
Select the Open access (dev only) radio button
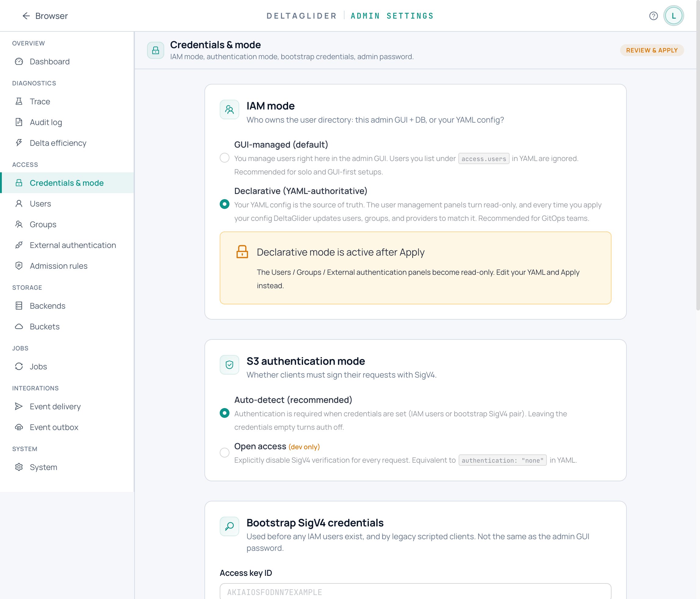(224, 453)
